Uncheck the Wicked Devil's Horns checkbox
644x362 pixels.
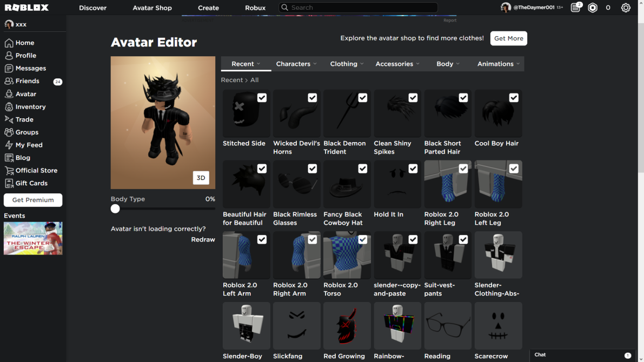(313, 98)
